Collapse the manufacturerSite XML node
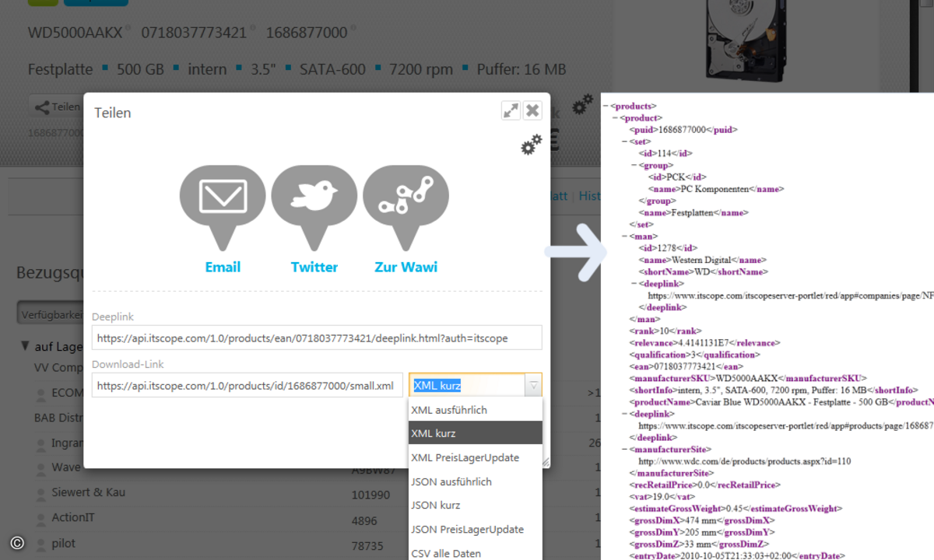 coord(625,449)
